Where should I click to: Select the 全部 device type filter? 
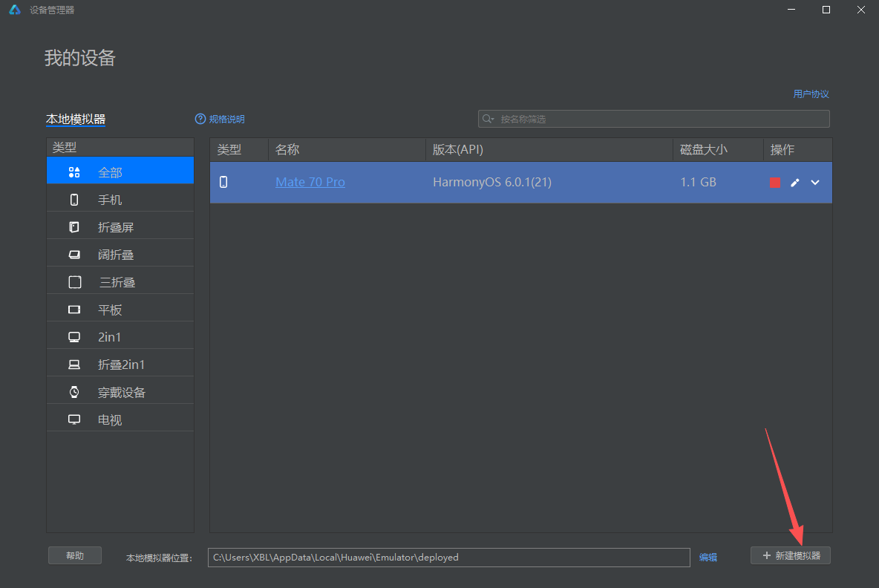120,172
